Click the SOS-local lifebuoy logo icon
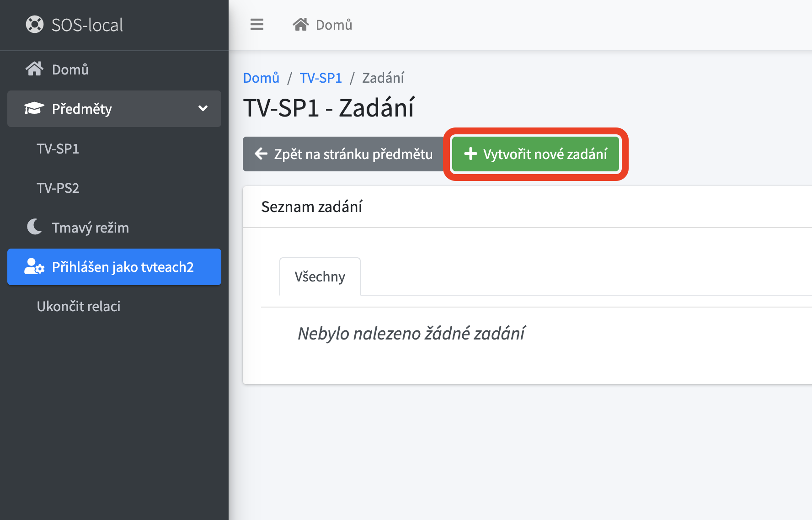 tap(35, 25)
